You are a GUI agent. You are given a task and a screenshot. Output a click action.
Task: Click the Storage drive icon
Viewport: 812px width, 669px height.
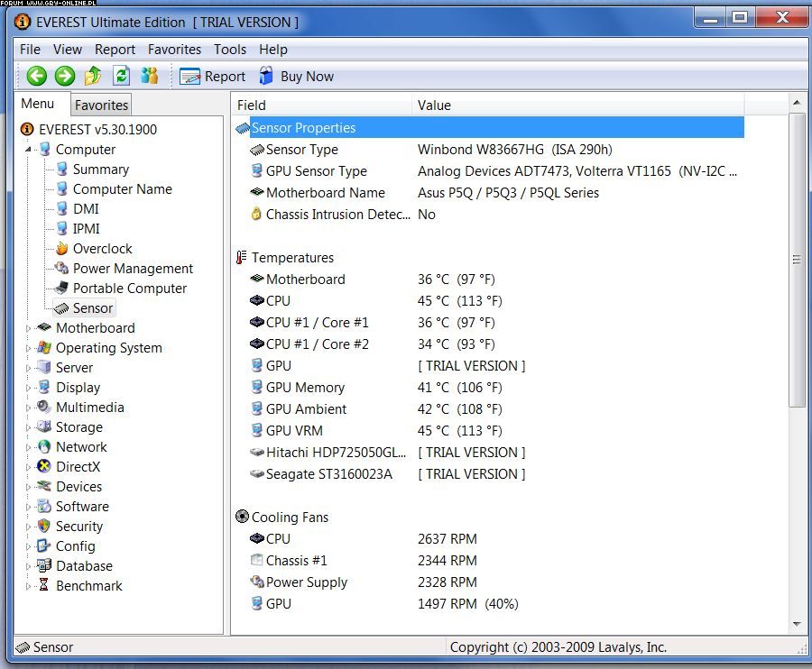point(44,426)
